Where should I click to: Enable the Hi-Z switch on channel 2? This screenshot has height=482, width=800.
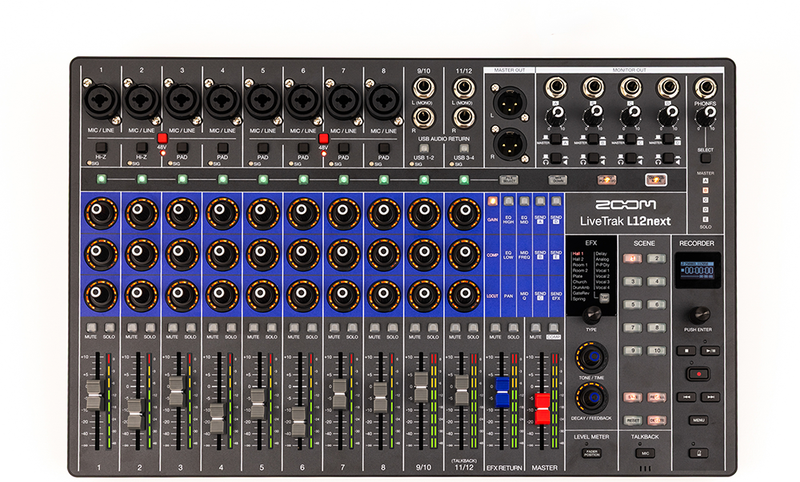coord(141,148)
